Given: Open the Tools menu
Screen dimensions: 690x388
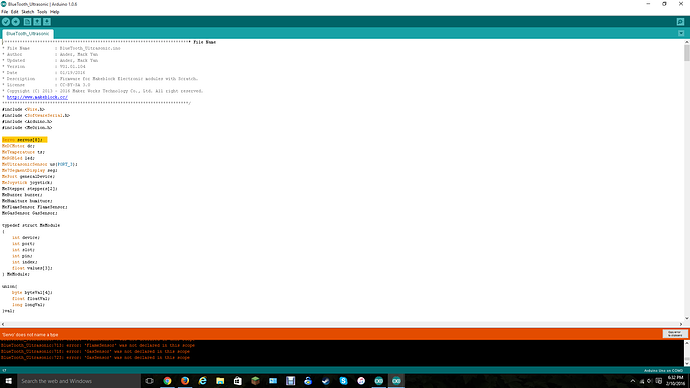Looking at the screenshot, I should pyautogui.click(x=42, y=12).
